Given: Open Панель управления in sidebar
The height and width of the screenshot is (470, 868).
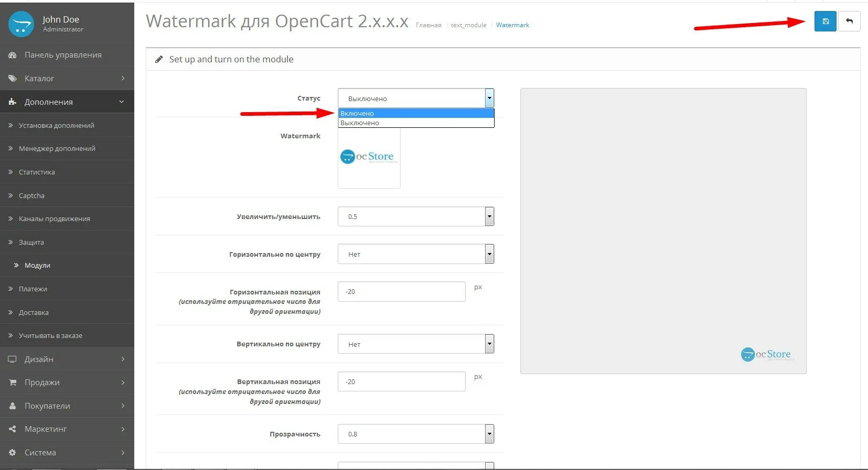Looking at the screenshot, I should (x=67, y=55).
